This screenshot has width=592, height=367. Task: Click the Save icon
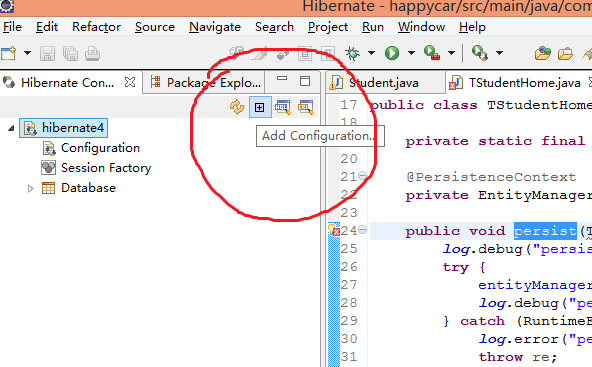pyautogui.click(x=47, y=54)
